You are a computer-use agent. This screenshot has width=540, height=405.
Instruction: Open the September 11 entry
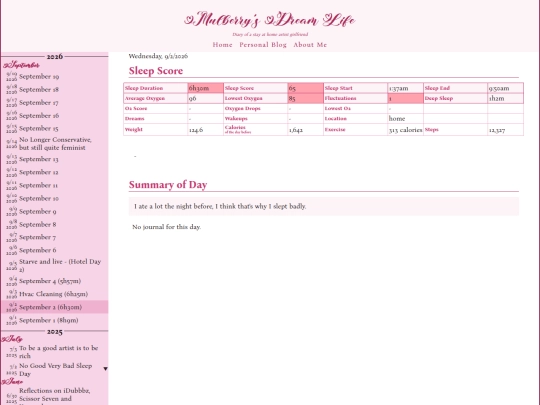tap(38, 185)
